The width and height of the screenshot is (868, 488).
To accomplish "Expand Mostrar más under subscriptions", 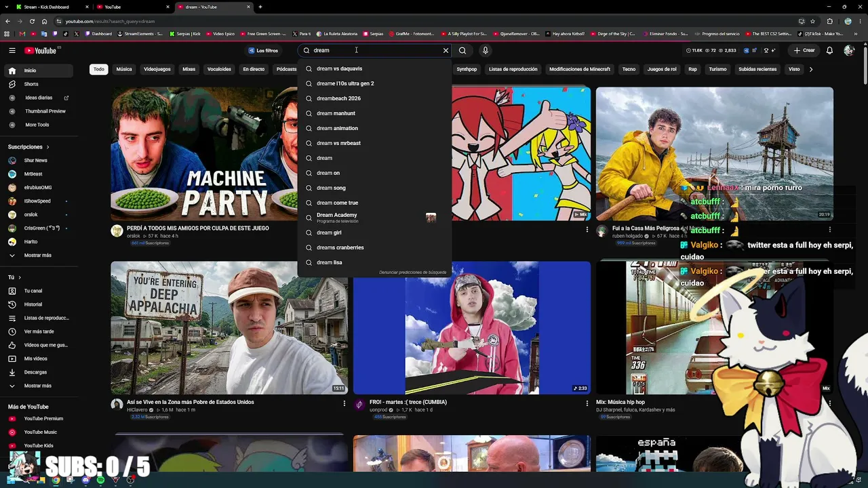I will pos(39,256).
